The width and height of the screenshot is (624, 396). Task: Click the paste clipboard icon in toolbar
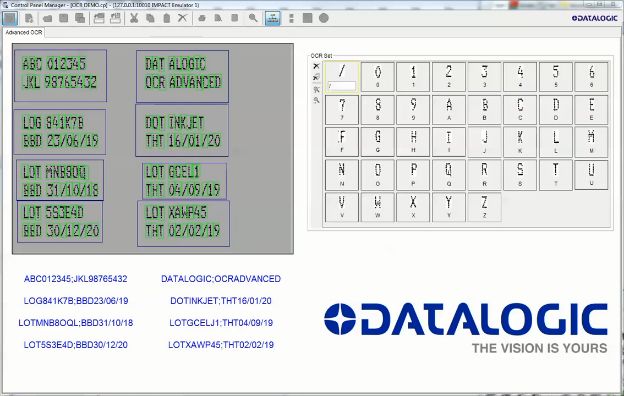coord(167,18)
